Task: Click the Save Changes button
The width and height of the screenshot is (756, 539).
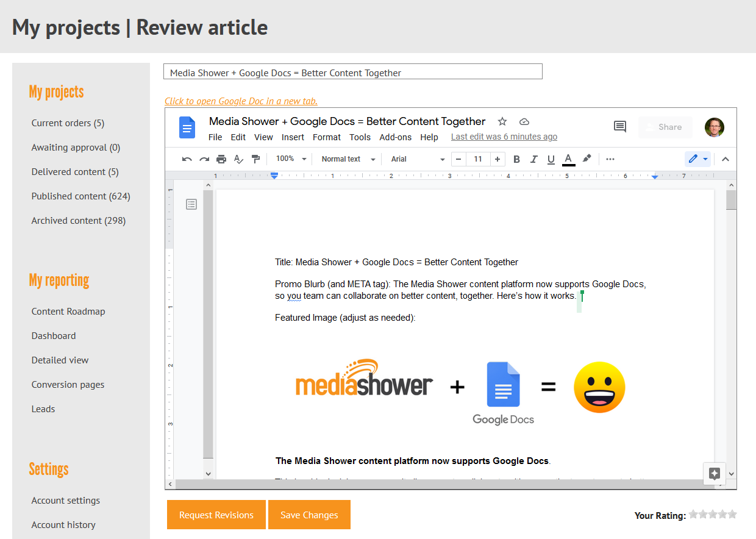Action: [309, 515]
